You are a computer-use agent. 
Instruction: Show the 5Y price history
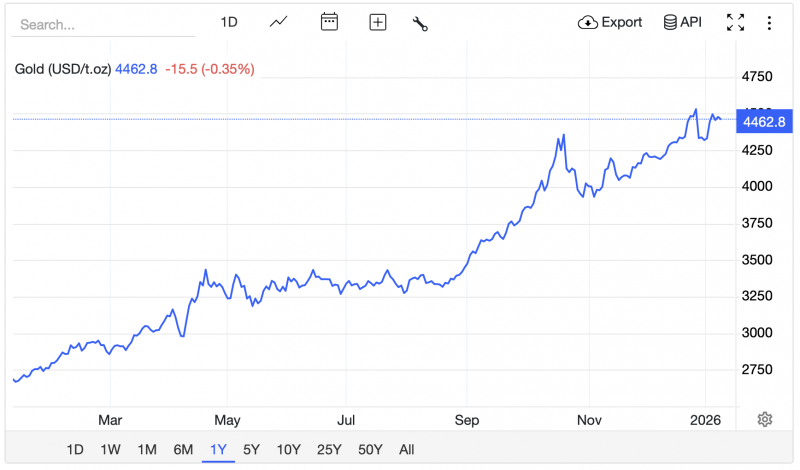click(252, 449)
